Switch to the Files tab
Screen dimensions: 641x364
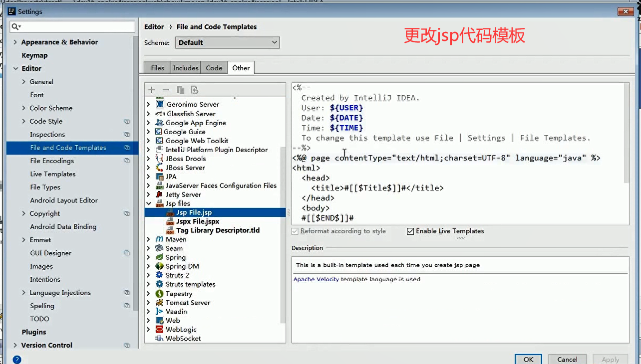click(157, 68)
